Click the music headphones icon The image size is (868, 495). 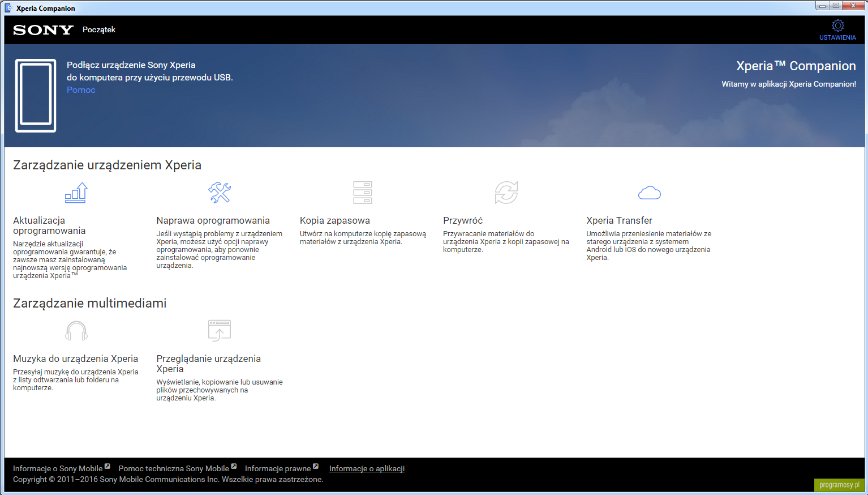(76, 331)
